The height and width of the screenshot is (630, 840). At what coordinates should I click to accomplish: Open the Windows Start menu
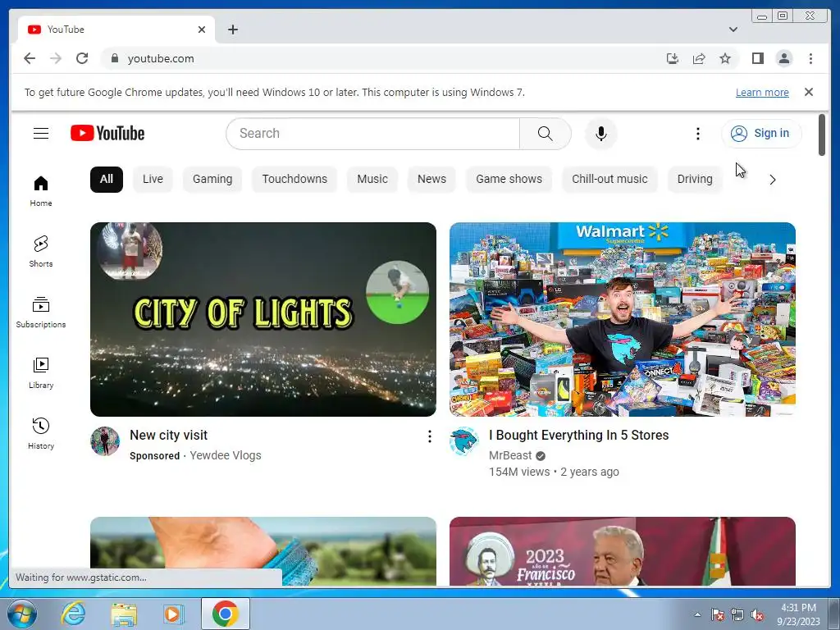click(x=21, y=614)
